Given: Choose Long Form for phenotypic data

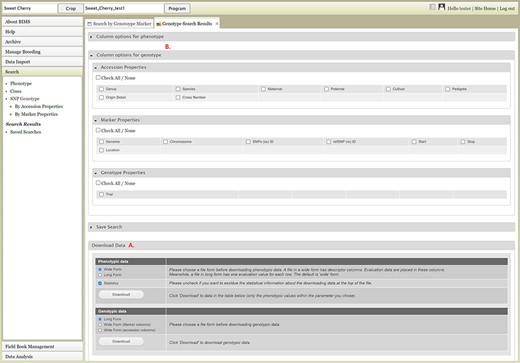Looking at the screenshot, I should pyautogui.click(x=100, y=275).
